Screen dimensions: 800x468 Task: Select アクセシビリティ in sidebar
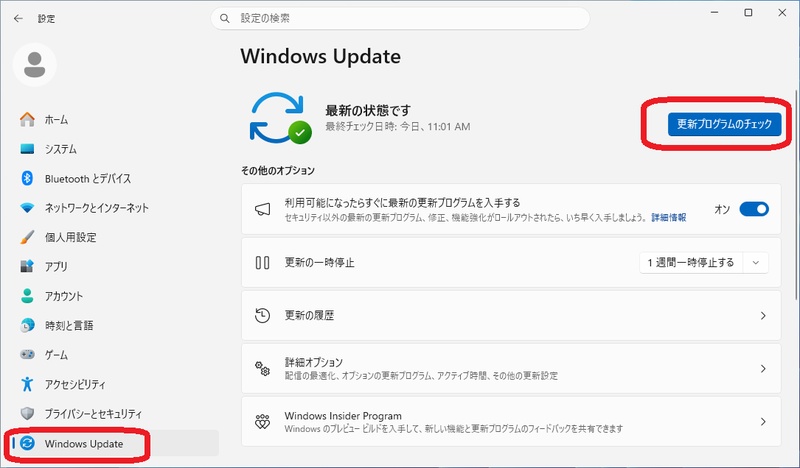pos(115,384)
